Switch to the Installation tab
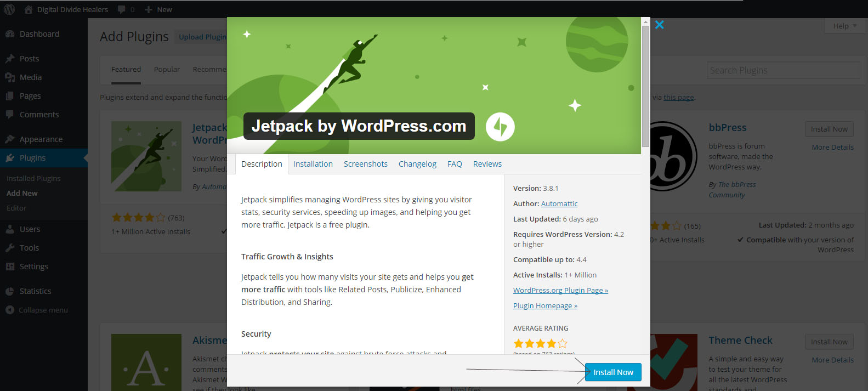 (x=313, y=164)
